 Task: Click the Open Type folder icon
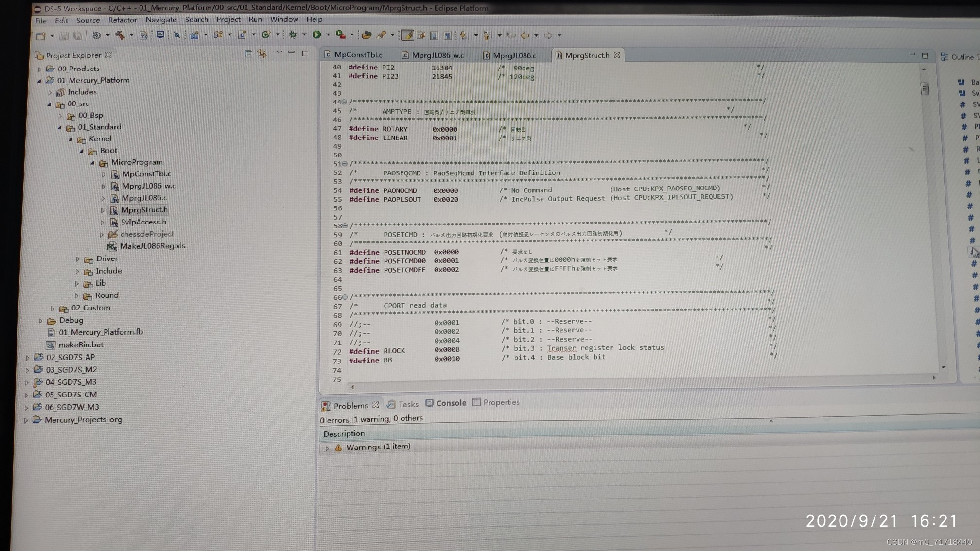pyautogui.click(x=367, y=35)
